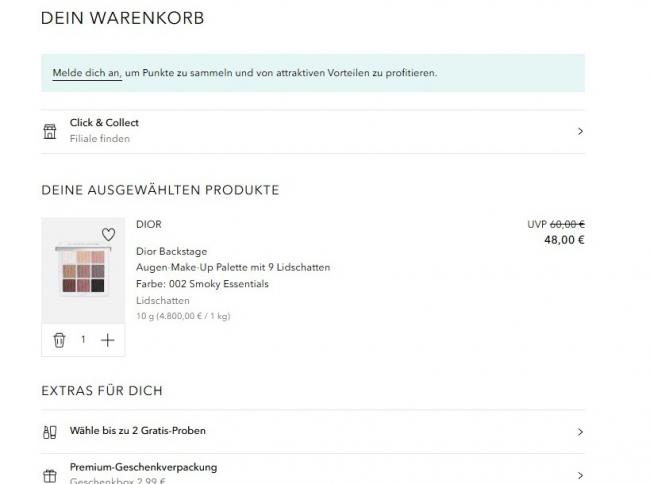Choose 'Wähle bis zu 2 Gratis-Proben' option

click(138, 431)
